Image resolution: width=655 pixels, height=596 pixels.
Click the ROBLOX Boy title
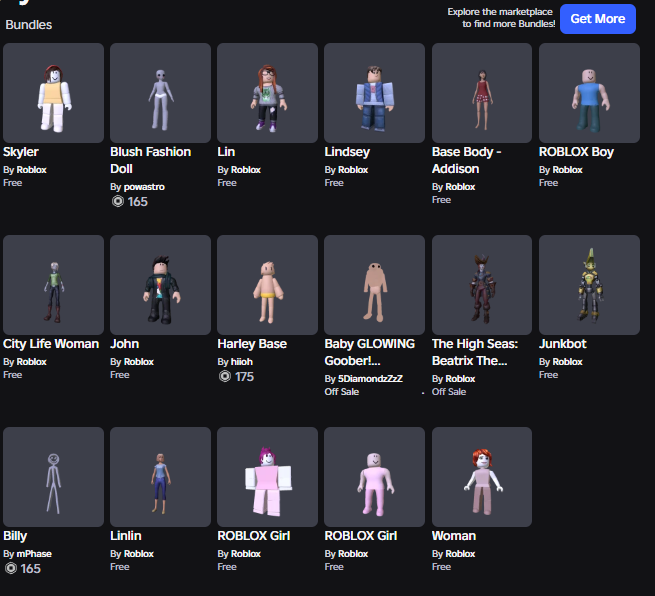coord(576,152)
